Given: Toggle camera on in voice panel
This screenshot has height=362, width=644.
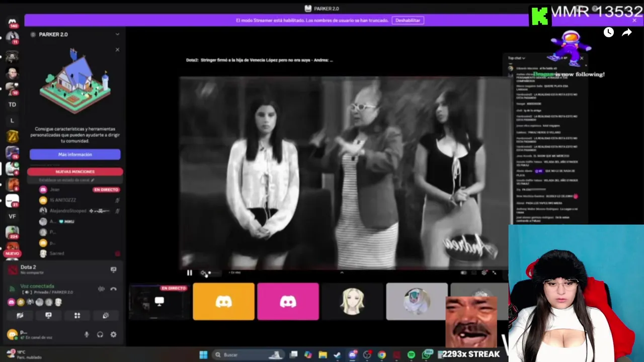Looking at the screenshot, I should point(20,315).
